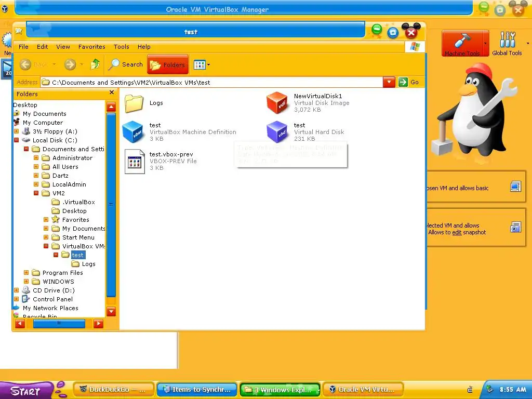Go up one folder level
Viewport: 532px width, 399px height.
tap(95, 64)
